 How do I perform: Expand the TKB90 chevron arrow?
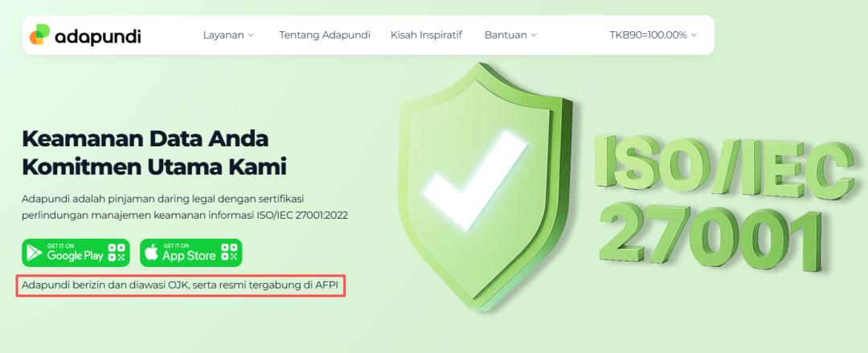694,35
